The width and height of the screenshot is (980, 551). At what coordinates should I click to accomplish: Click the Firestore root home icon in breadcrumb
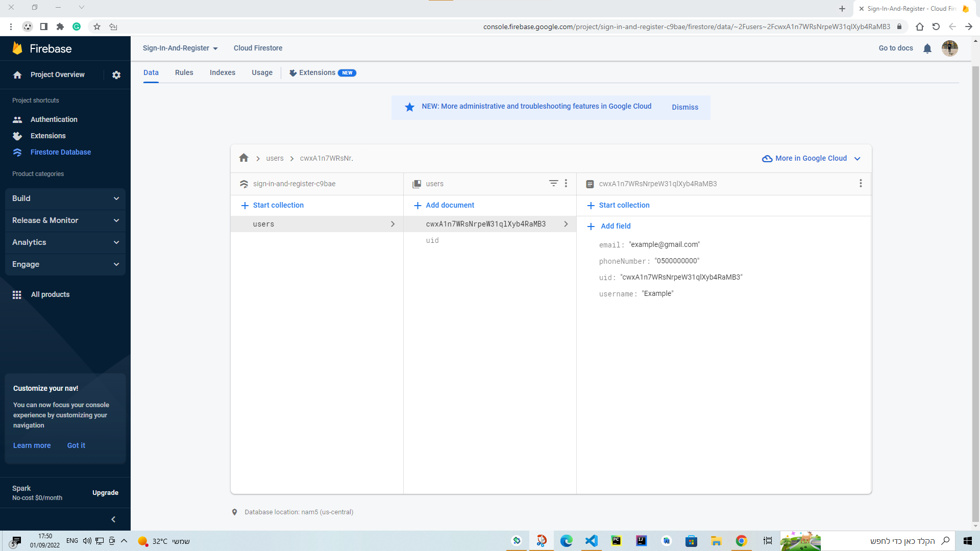(243, 158)
